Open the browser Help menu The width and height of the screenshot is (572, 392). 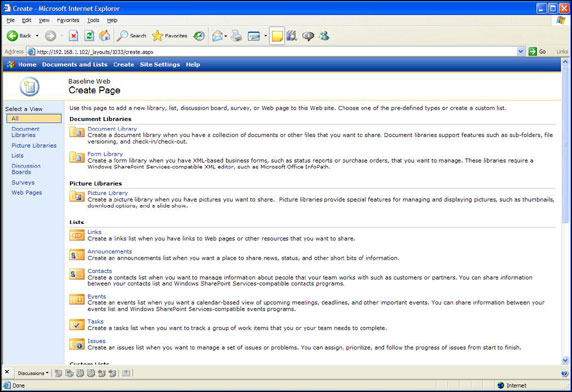tap(112, 20)
